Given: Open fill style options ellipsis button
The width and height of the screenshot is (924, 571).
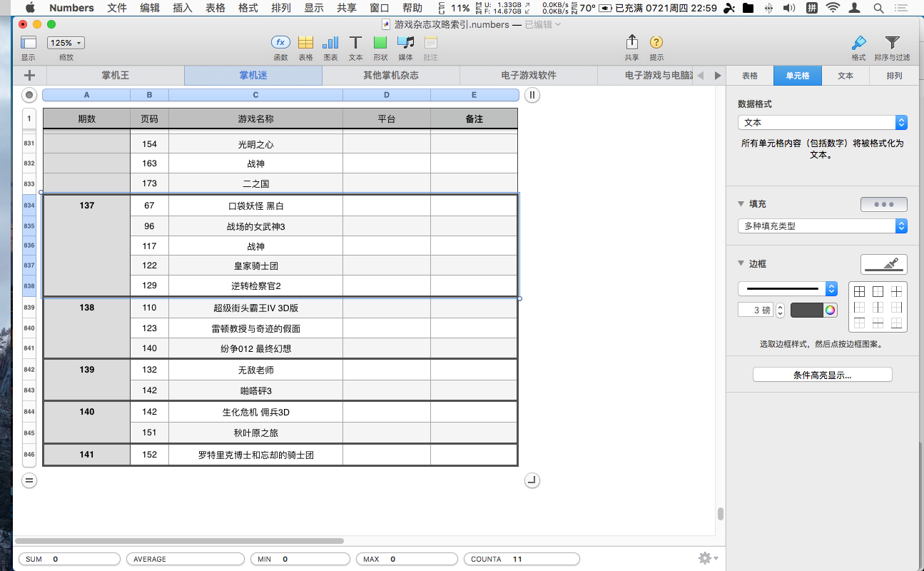Looking at the screenshot, I should coord(884,204).
